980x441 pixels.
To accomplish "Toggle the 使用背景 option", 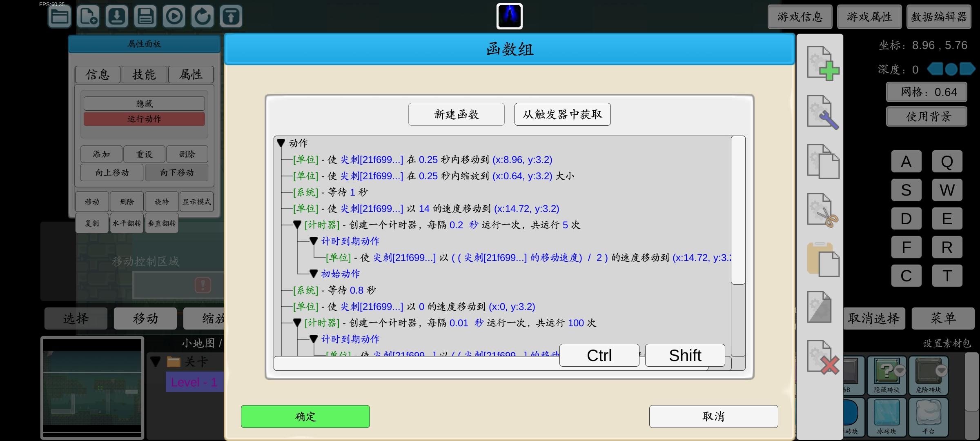I will click(927, 116).
